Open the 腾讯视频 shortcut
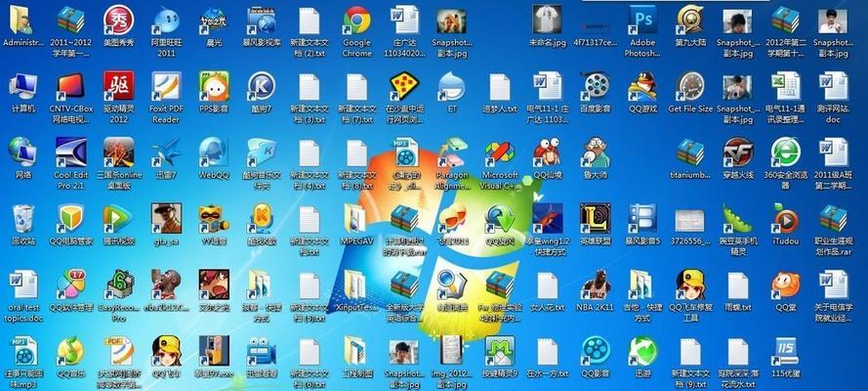868x391 pixels. click(x=119, y=219)
